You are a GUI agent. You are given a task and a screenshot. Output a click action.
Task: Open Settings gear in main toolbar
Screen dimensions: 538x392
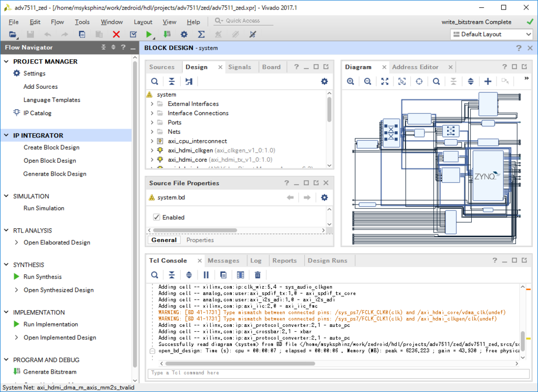184,34
